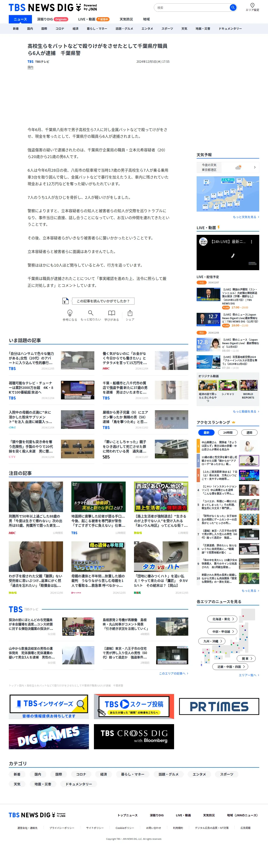This screenshot has height=868, width=268.
Task: Click the スポーツ footer category pill
Action: [x=227, y=774]
